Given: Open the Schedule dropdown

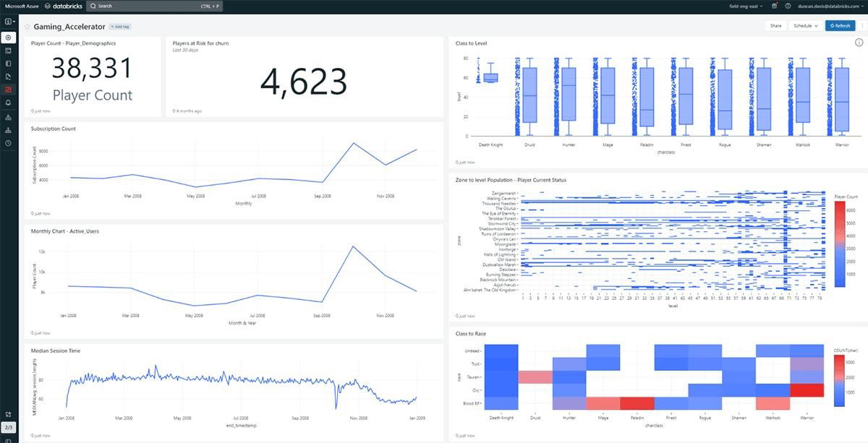Looking at the screenshot, I should [x=806, y=25].
